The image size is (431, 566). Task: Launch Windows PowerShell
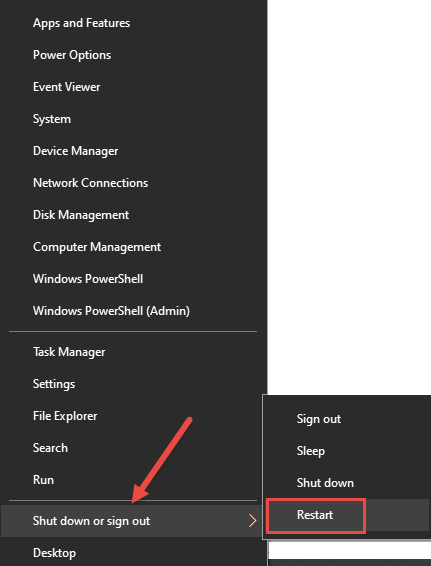coord(134,279)
